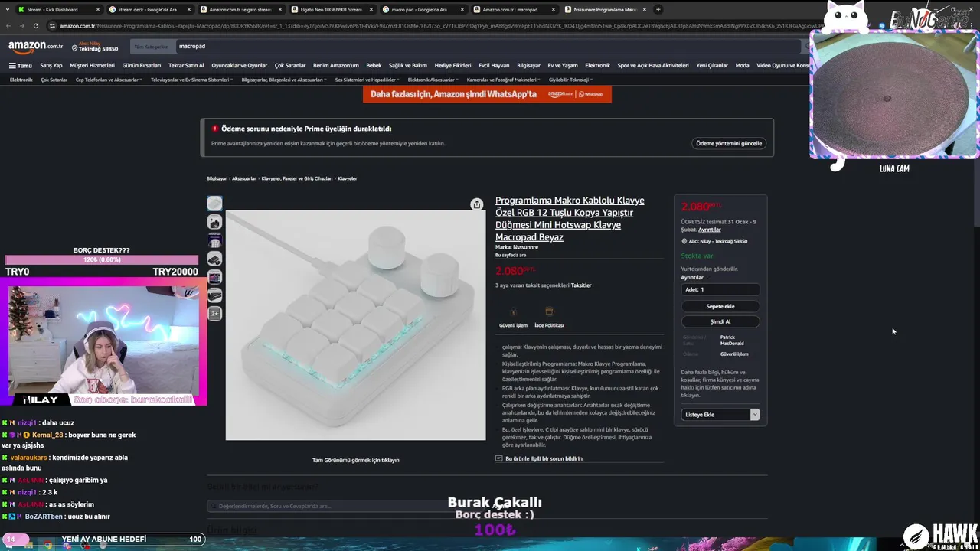
Task: Click the browser forward arrow
Action: pos(21,25)
